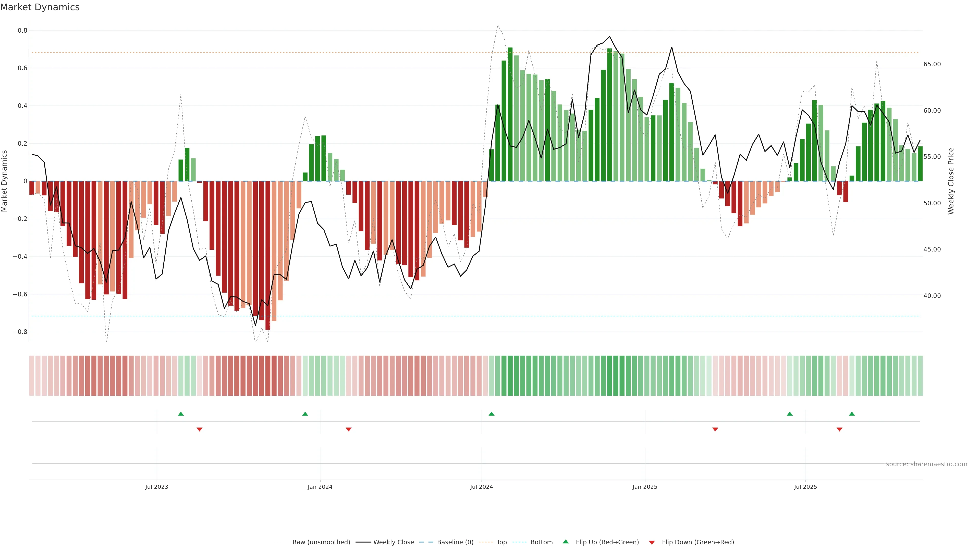Click the last red flip-down triangle marker
Image resolution: width=980 pixels, height=551 pixels.
[x=840, y=429]
